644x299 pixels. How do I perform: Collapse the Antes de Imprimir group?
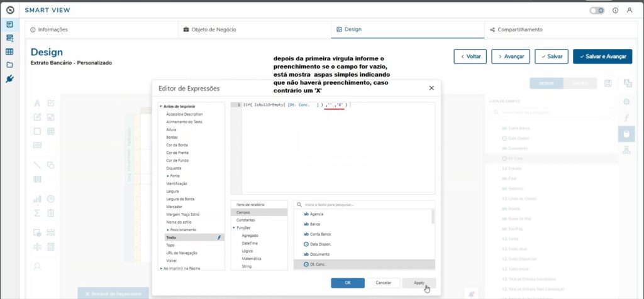(x=160, y=107)
